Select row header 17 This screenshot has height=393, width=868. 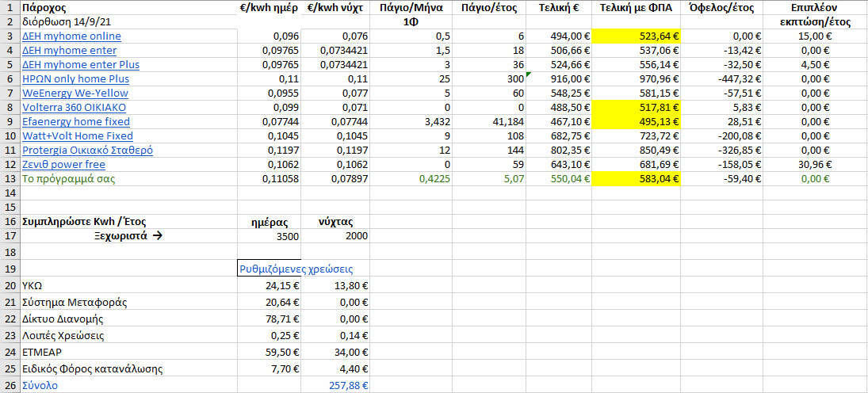point(10,236)
